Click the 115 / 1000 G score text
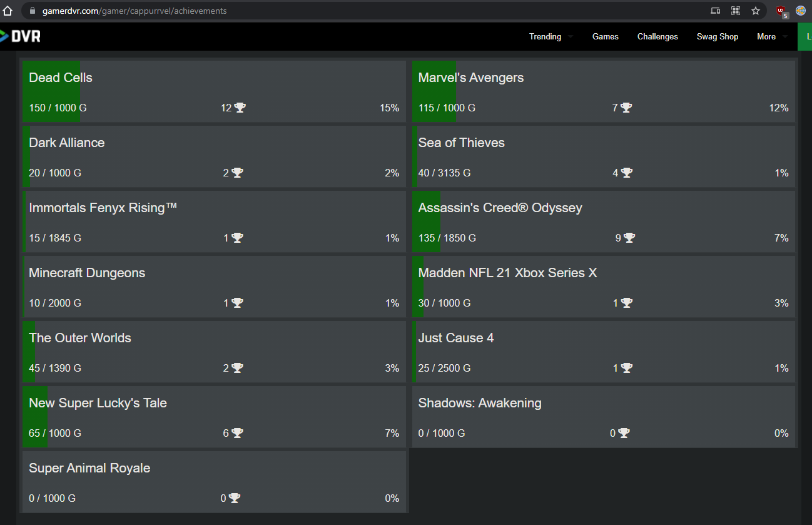Image resolution: width=812 pixels, height=525 pixels. pyautogui.click(x=447, y=108)
